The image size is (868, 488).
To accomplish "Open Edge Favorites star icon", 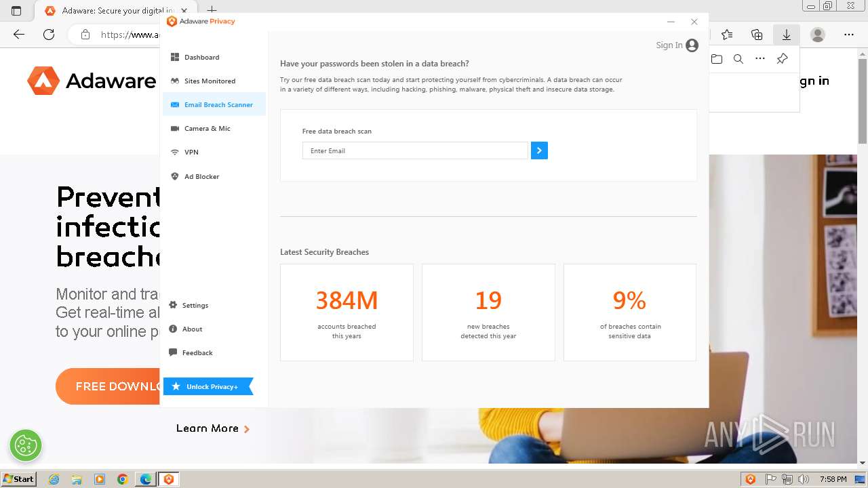I will click(727, 35).
